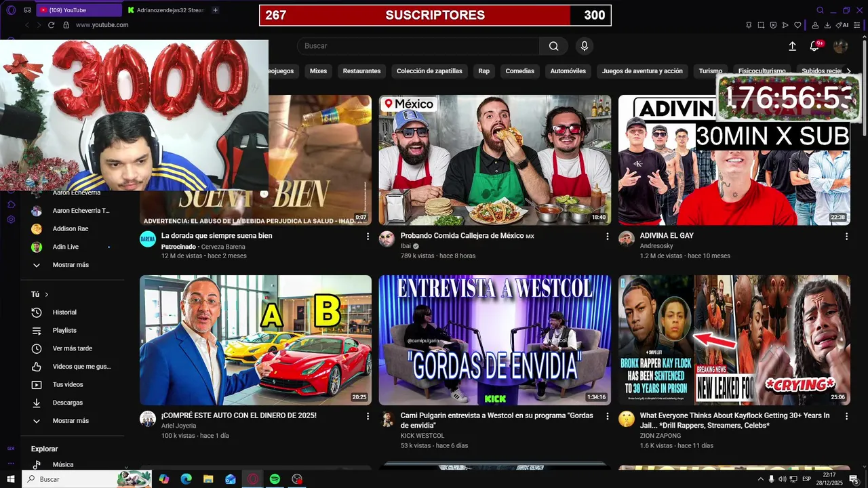The image size is (868, 488).
Task: Select the Rap chip
Action: pyautogui.click(x=484, y=71)
